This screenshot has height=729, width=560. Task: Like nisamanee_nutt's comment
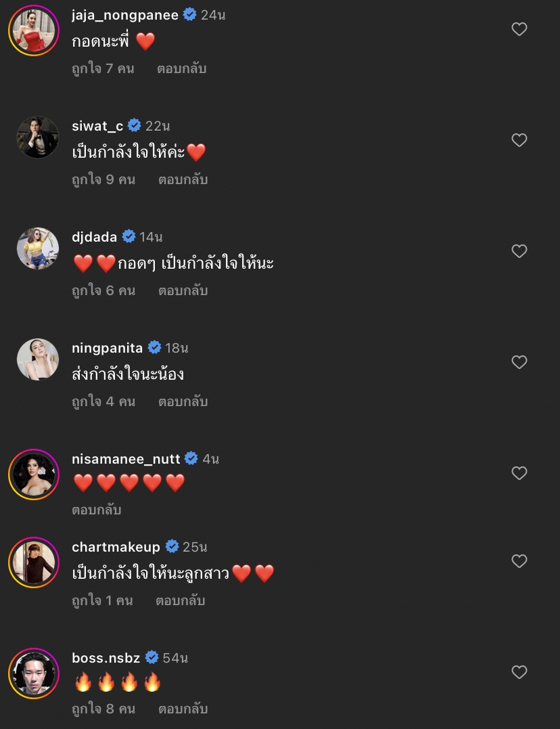[519, 473]
